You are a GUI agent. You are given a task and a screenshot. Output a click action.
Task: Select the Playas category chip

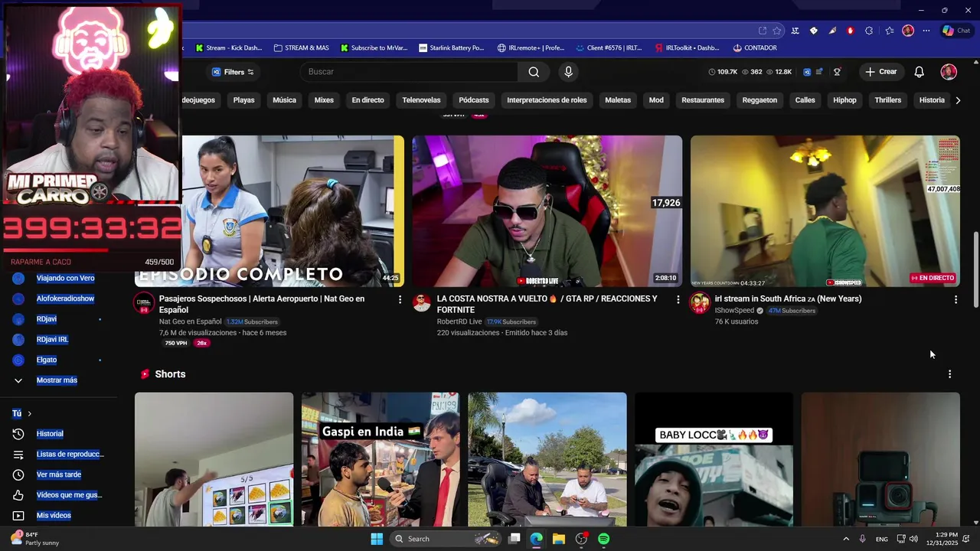(x=243, y=100)
